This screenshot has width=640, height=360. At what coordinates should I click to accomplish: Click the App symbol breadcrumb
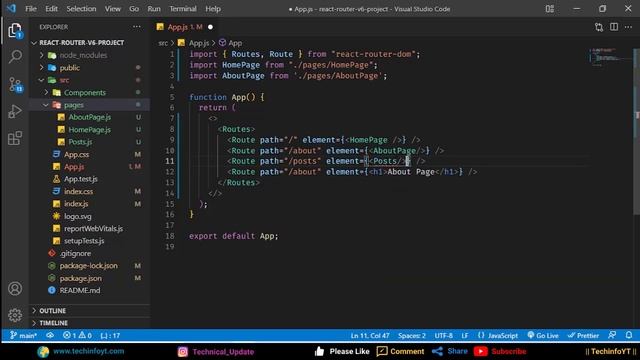[x=231, y=43]
